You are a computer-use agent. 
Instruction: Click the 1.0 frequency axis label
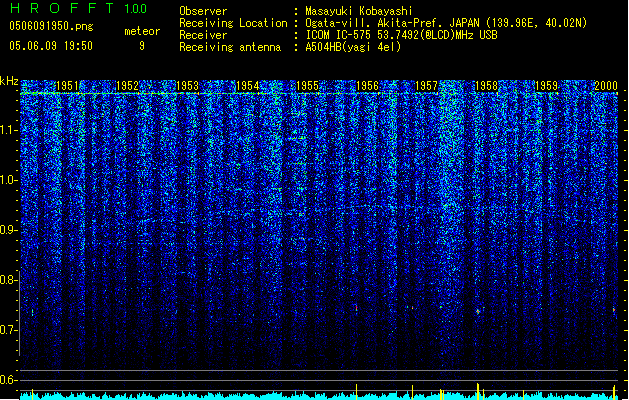(9, 180)
